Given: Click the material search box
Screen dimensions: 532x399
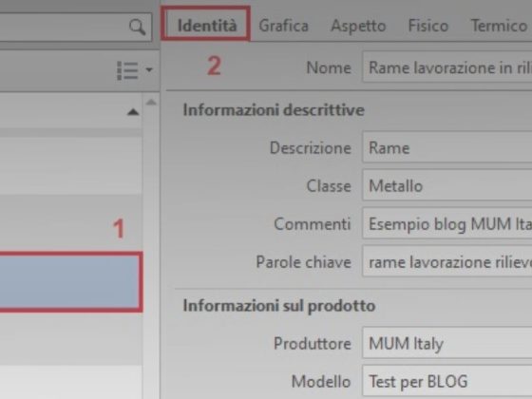Looking at the screenshot, I should pyautogui.click(x=76, y=28).
